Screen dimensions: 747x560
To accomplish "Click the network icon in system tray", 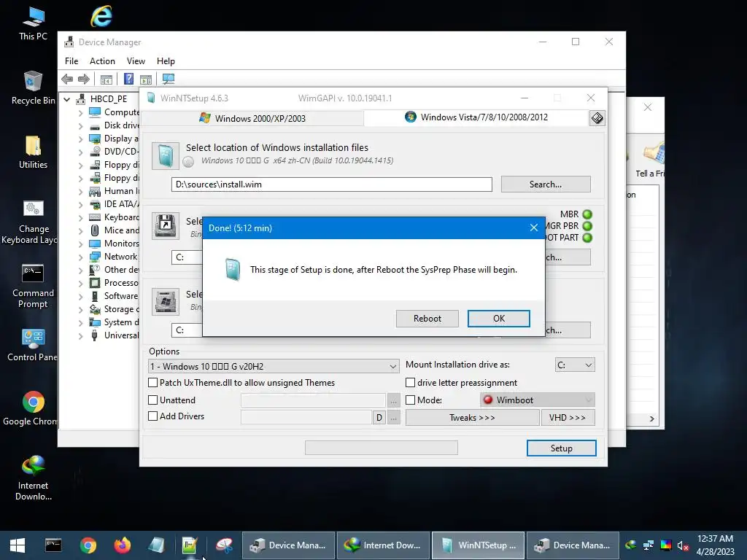I will (x=649, y=545).
